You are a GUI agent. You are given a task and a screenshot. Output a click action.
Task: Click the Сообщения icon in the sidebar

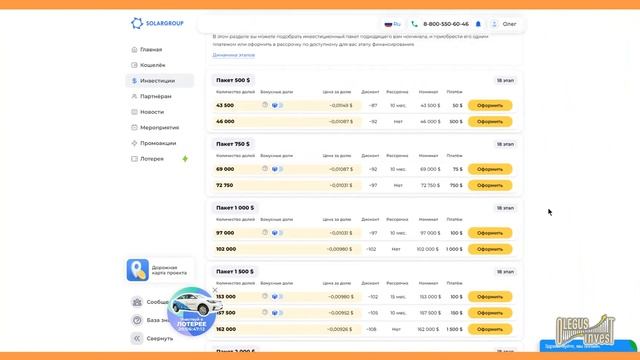[137, 302]
